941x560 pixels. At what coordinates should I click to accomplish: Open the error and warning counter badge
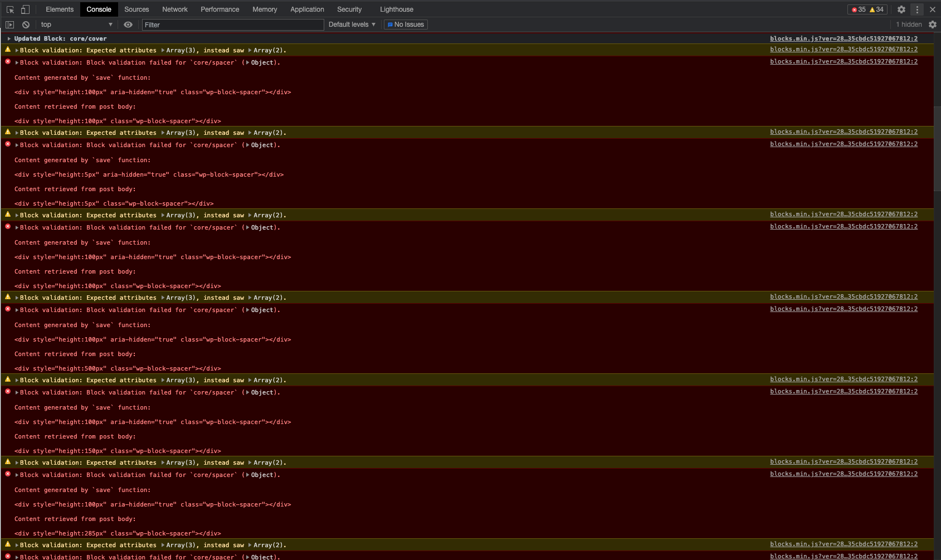tap(867, 9)
